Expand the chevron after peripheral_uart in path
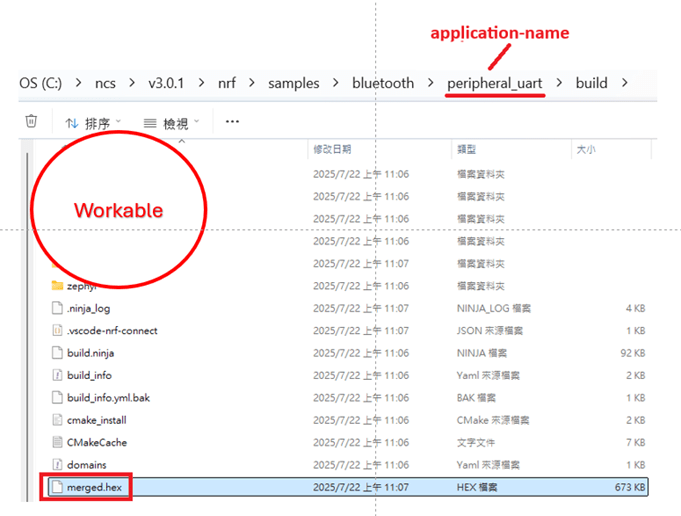 coord(559,83)
